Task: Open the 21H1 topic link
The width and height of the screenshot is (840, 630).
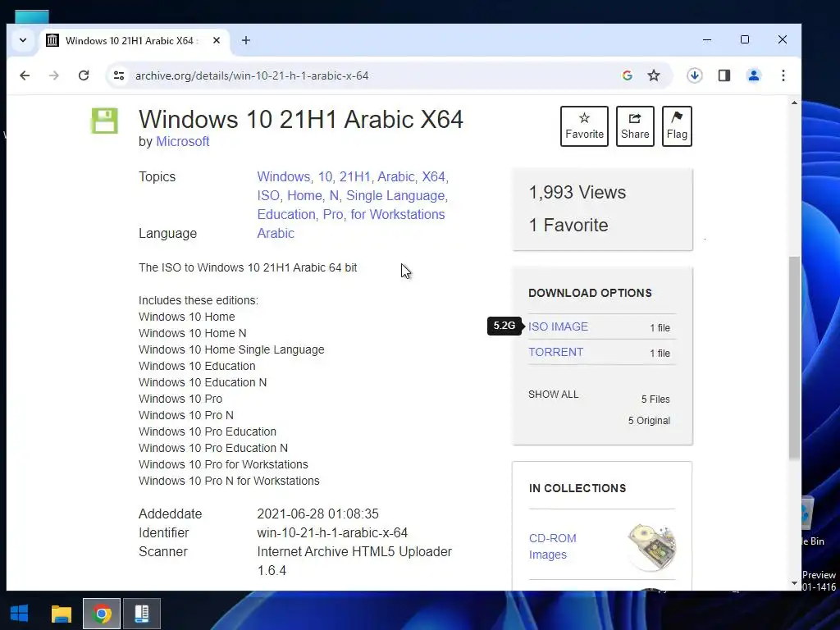Action: point(354,177)
